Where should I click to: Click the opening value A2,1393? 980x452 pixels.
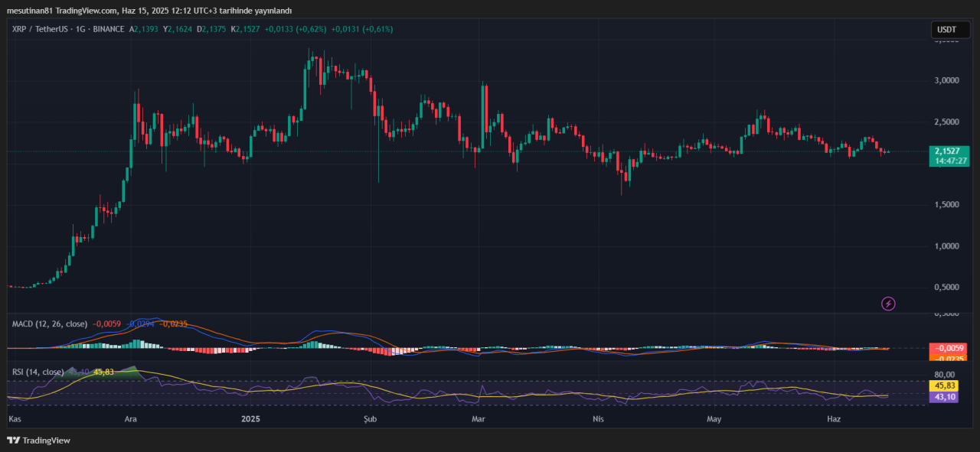144,29
